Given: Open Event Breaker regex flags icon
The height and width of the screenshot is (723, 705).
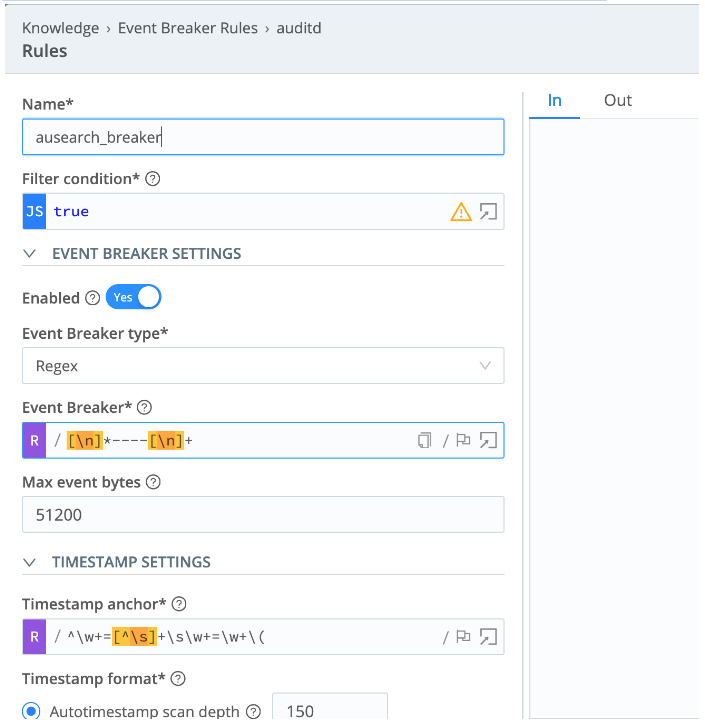Looking at the screenshot, I should point(462,440).
